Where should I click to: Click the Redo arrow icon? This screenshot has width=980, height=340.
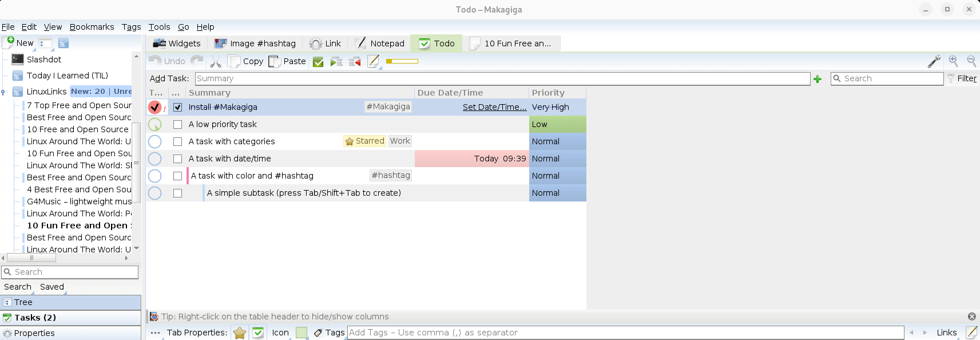(x=197, y=61)
